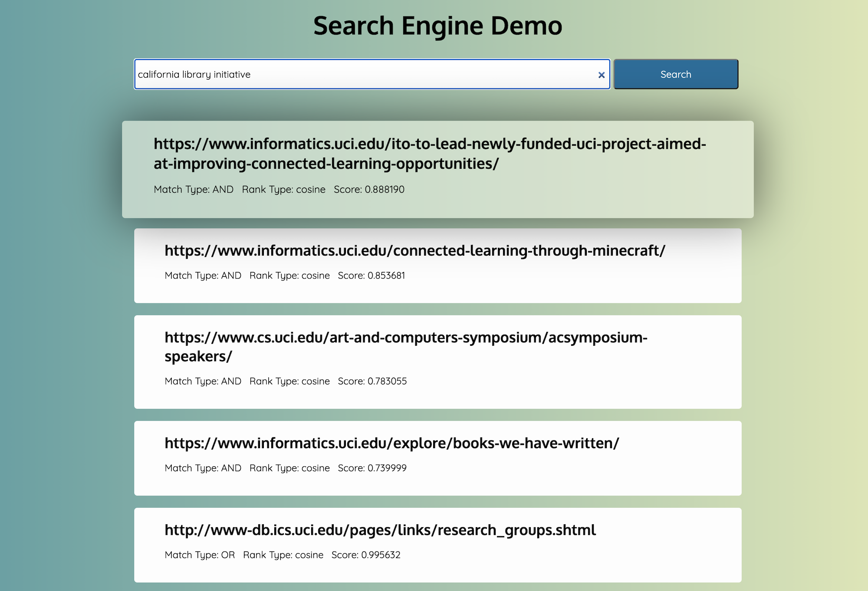Open the art-and-computers-symposium speakers result link
The image size is (868, 591).
405,348
